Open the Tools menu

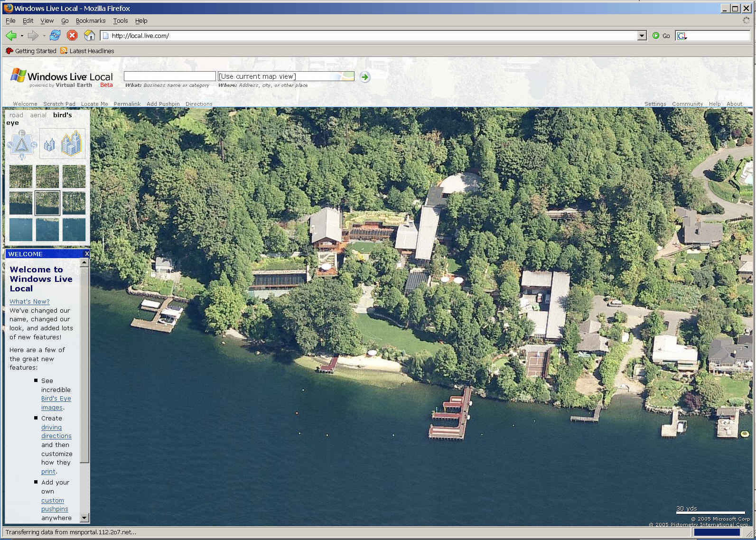coord(120,21)
